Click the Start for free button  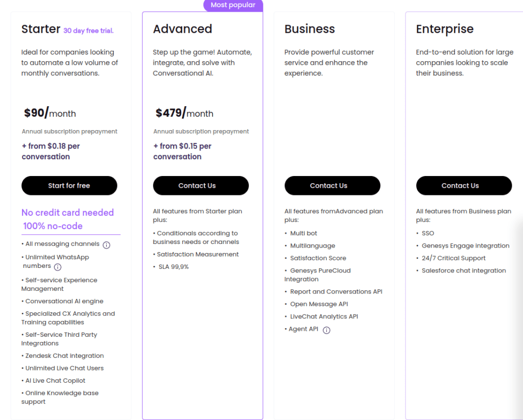[69, 186]
